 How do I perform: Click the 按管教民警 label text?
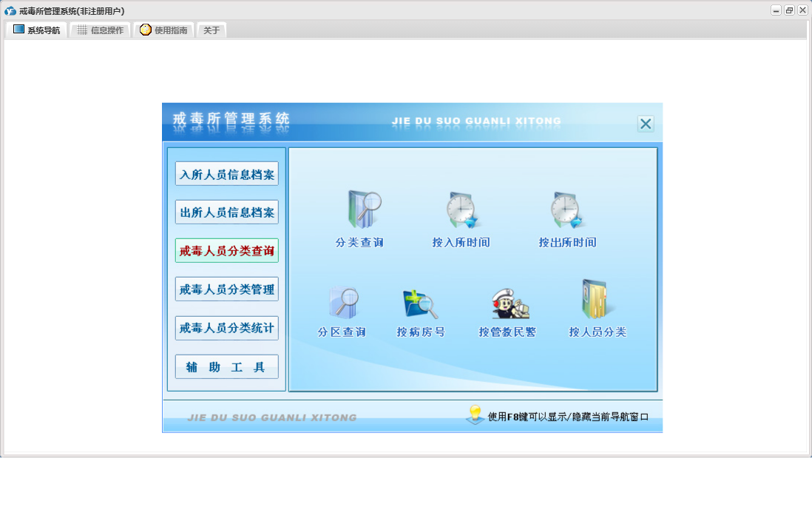tap(507, 332)
